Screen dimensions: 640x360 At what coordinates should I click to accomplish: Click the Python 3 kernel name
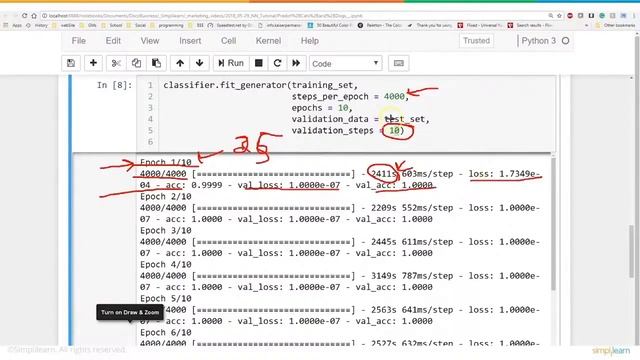(x=539, y=41)
